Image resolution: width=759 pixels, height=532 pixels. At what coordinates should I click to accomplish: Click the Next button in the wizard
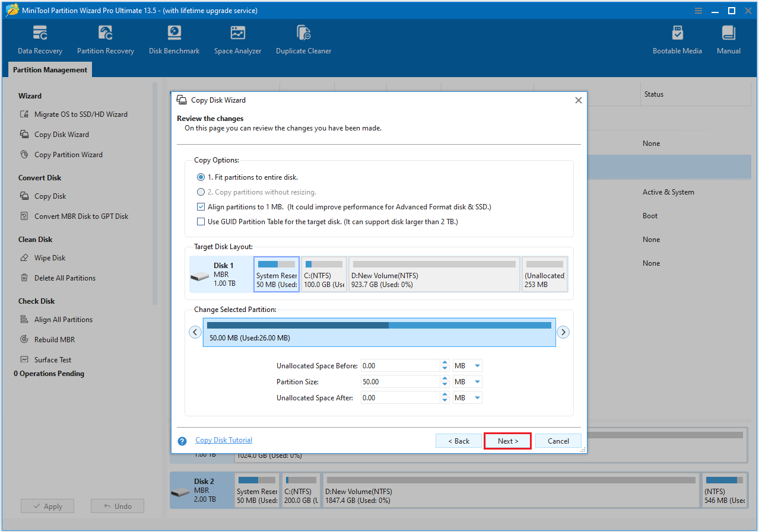tap(507, 441)
